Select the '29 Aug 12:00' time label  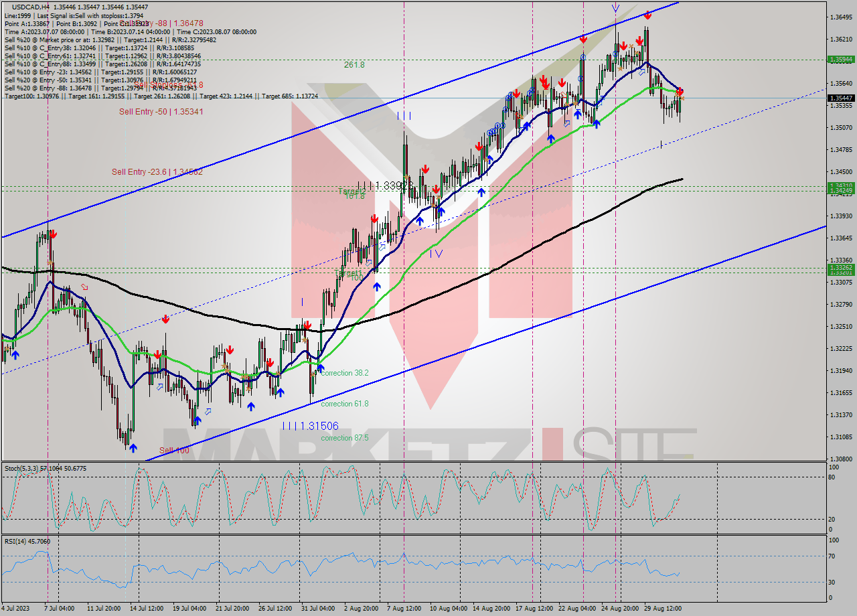tap(663, 609)
